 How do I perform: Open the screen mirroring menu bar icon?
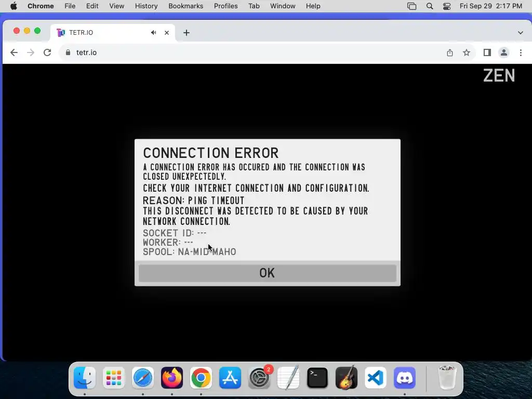[x=411, y=6]
